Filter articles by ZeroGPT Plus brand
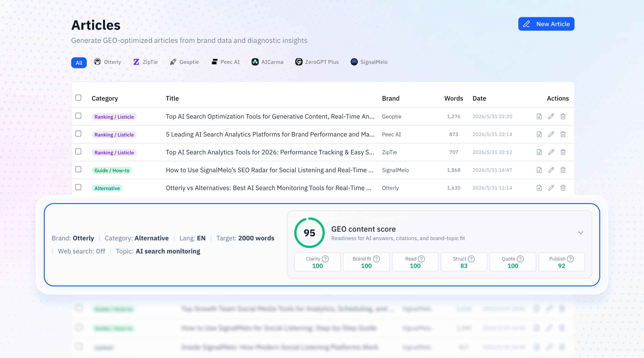This screenshot has width=644, height=358. click(317, 62)
